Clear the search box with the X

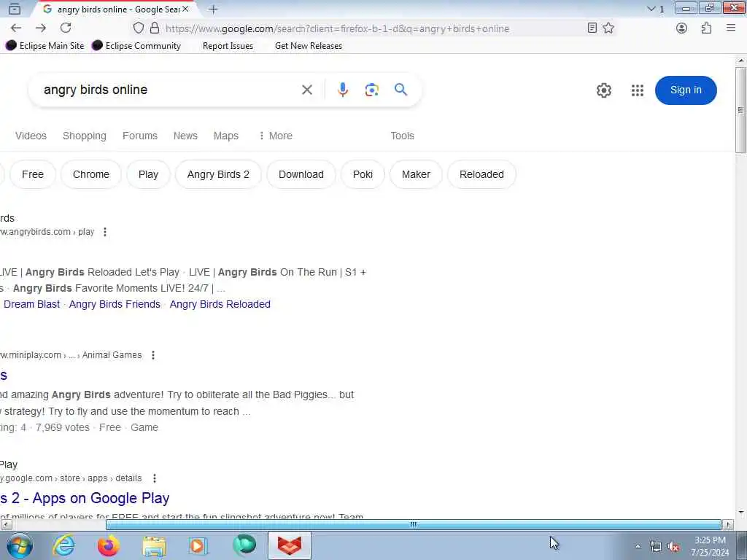pyautogui.click(x=307, y=90)
